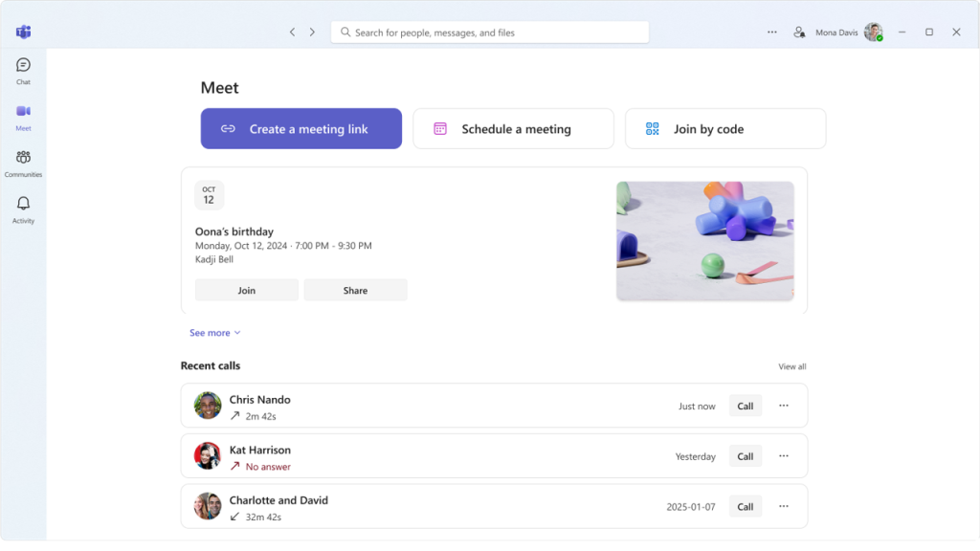
Task: Click the search box for people and messages
Action: click(490, 33)
